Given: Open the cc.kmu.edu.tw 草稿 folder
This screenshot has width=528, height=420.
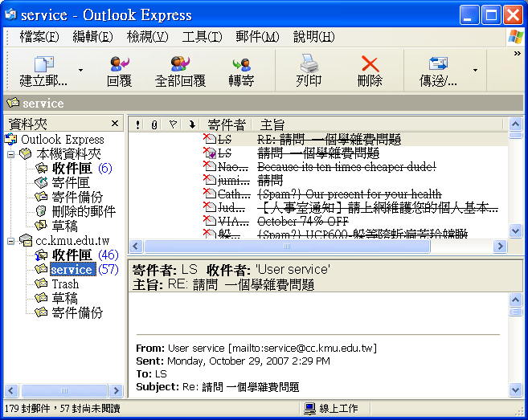Looking at the screenshot, I should click(x=64, y=299).
